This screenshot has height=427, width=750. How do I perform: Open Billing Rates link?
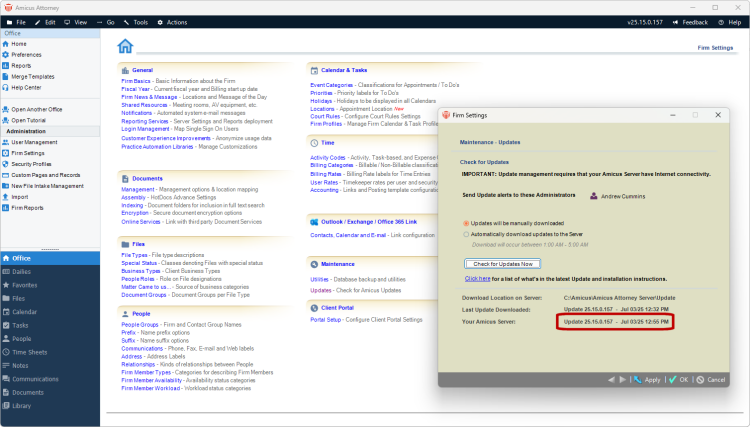[x=326, y=174]
